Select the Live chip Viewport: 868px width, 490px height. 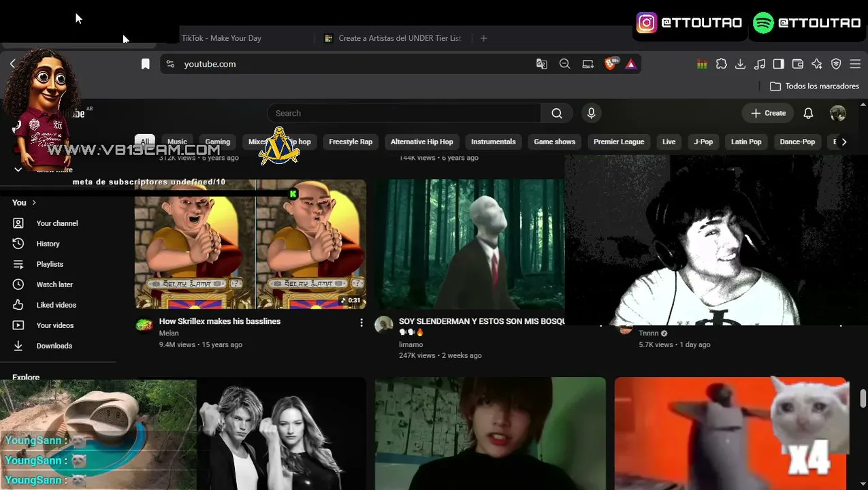click(669, 142)
